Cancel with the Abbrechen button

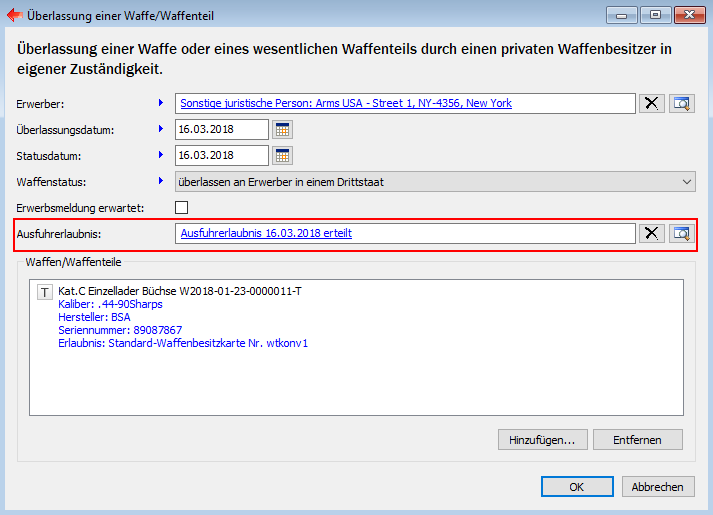click(x=658, y=487)
